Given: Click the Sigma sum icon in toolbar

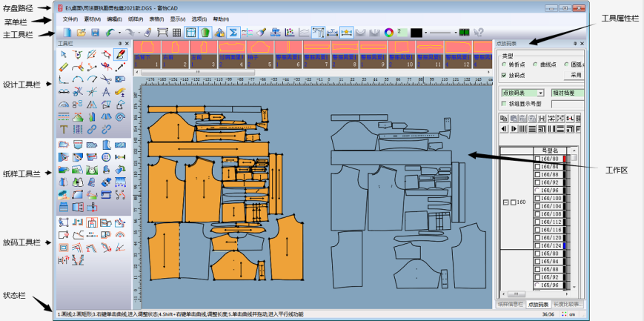Looking at the screenshot, I should point(233,32).
